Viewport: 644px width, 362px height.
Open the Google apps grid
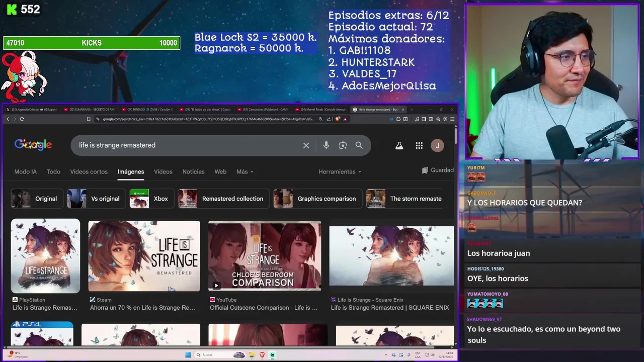tap(419, 145)
